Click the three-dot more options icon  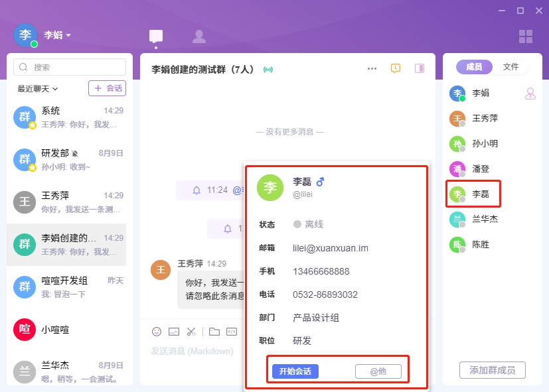372,68
